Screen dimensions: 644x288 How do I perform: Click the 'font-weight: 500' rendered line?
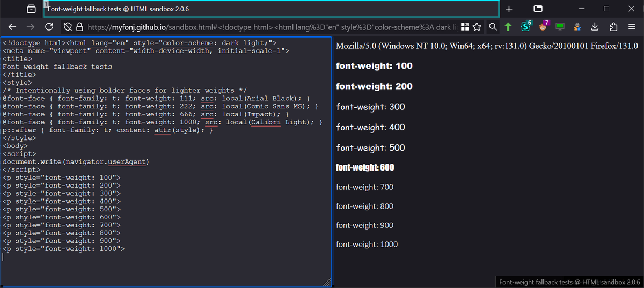[370, 147]
